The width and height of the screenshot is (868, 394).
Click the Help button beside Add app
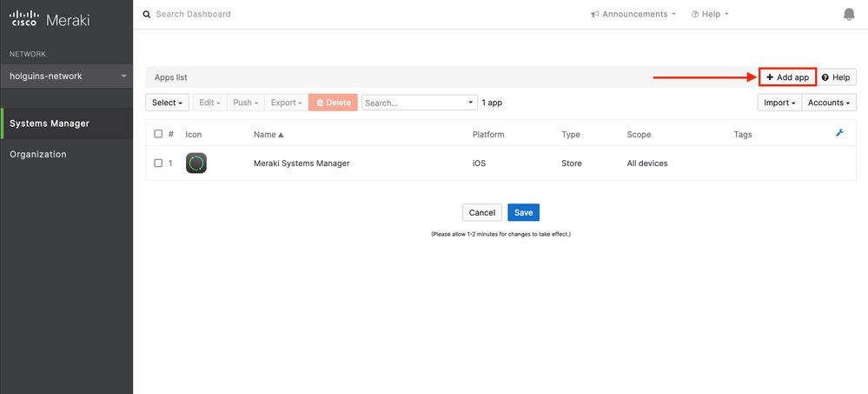point(835,77)
